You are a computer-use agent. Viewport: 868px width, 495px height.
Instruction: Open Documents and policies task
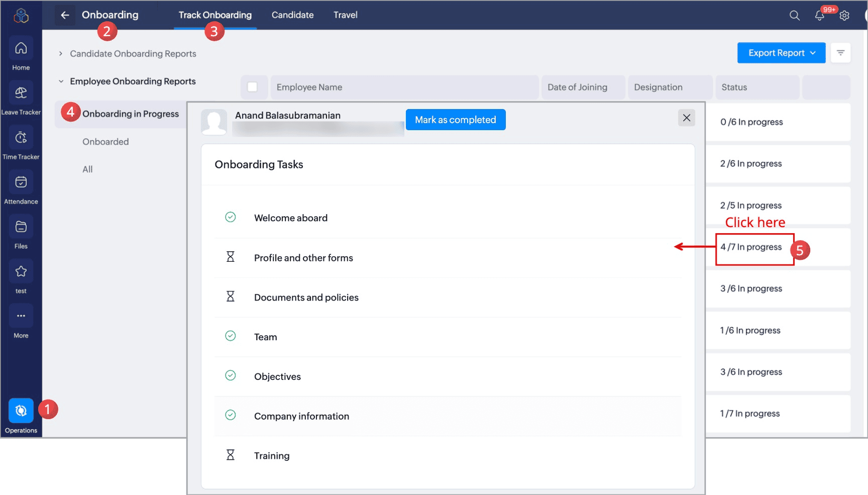coord(448,298)
